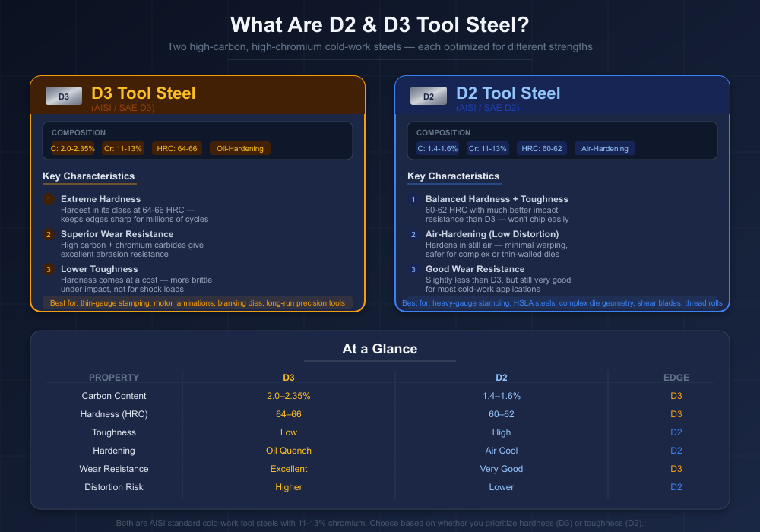Screen dimensions: 760x532
Task: Switch to the D3 column header in the table
Action: point(289,377)
